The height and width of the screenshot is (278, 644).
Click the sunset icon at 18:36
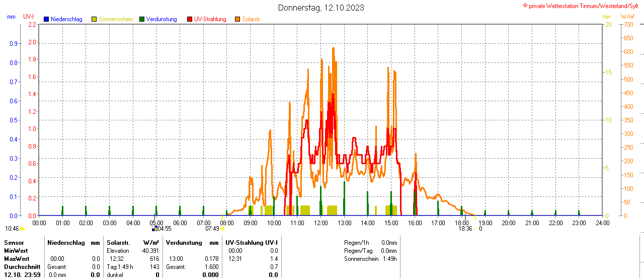tap(475, 229)
